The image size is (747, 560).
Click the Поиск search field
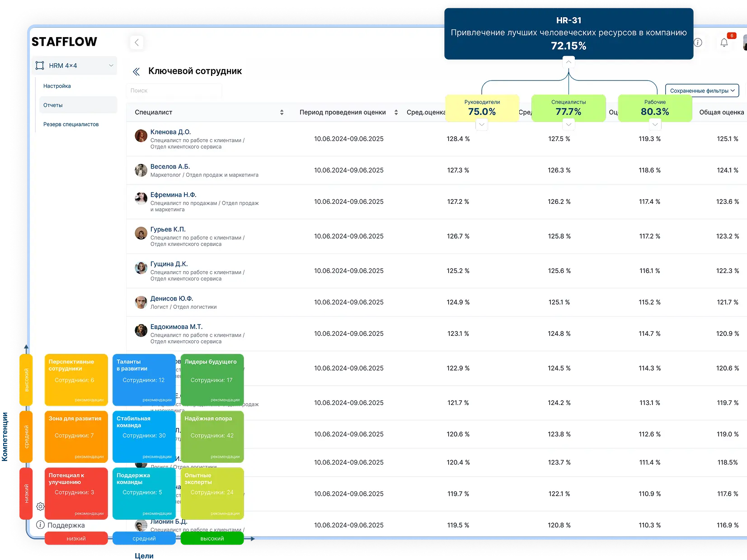[x=174, y=90]
